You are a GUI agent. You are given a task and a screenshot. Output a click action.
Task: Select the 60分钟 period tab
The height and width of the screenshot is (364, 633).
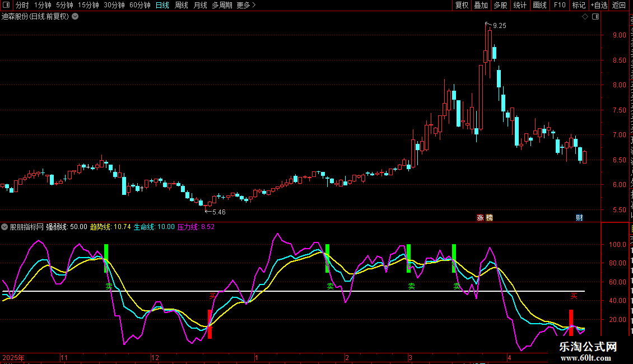coord(140,5)
